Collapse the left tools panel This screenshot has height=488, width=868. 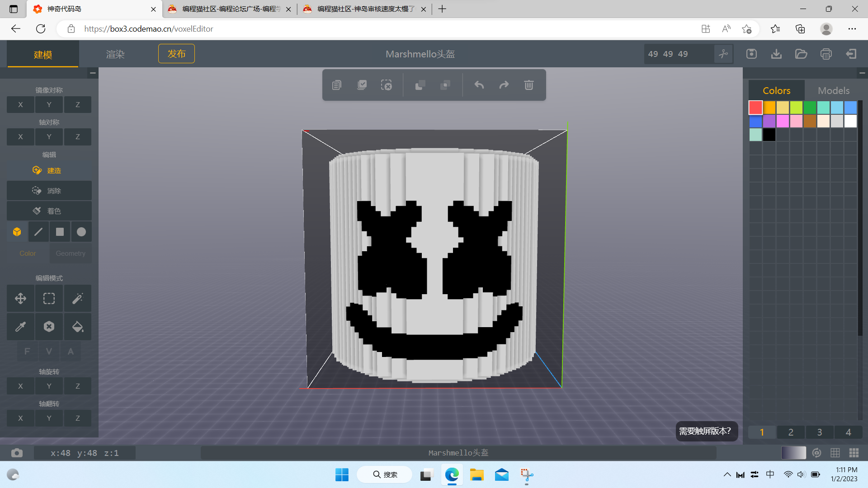pyautogui.click(x=93, y=73)
